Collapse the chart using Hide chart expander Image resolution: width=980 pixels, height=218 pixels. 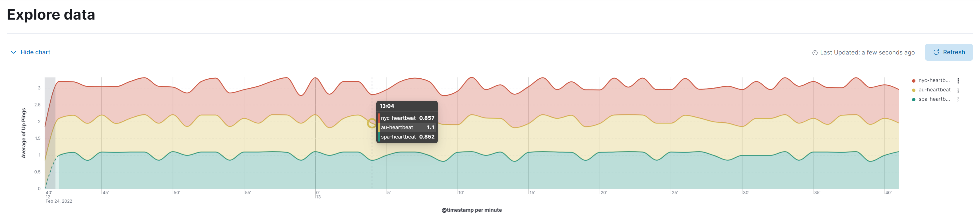[35, 52]
